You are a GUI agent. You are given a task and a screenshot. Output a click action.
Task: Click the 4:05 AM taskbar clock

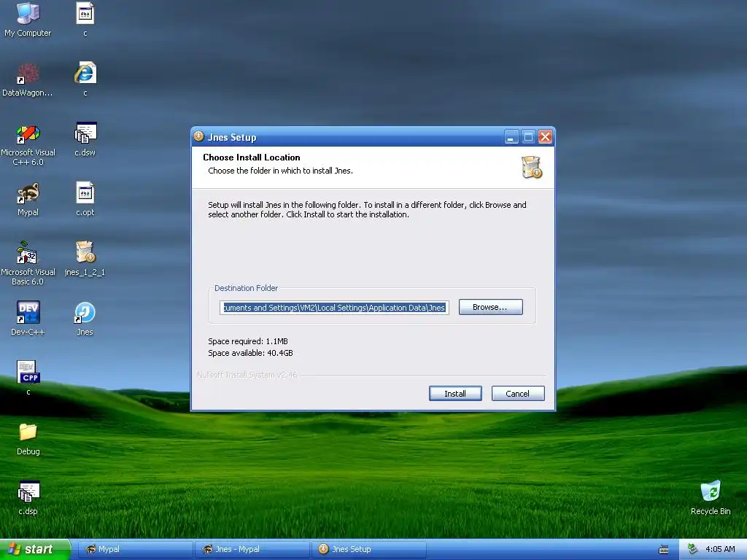tap(720, 549)
